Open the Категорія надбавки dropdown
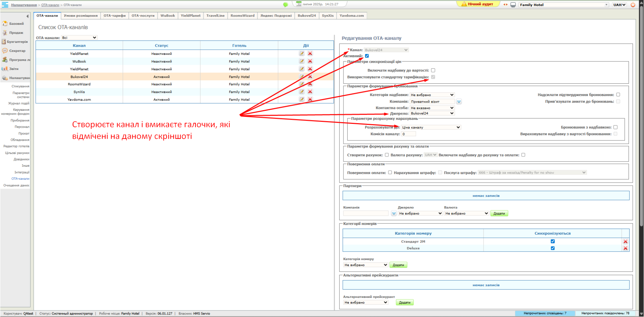 point(432,95)
